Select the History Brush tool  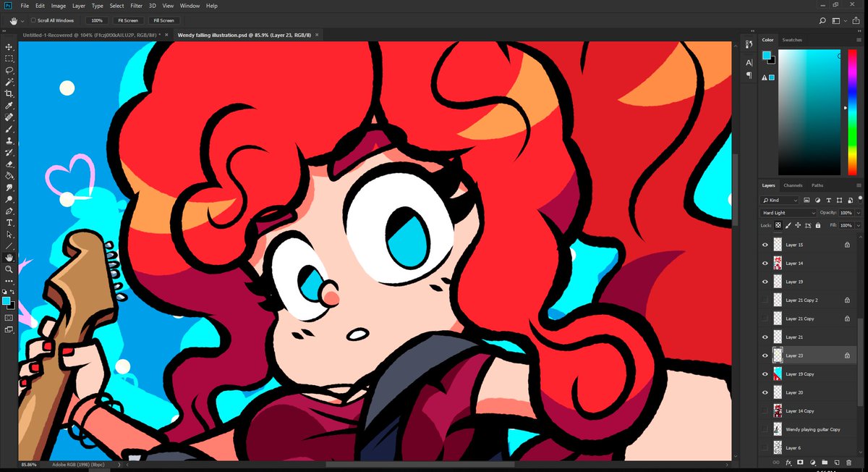tap(9, 152)
